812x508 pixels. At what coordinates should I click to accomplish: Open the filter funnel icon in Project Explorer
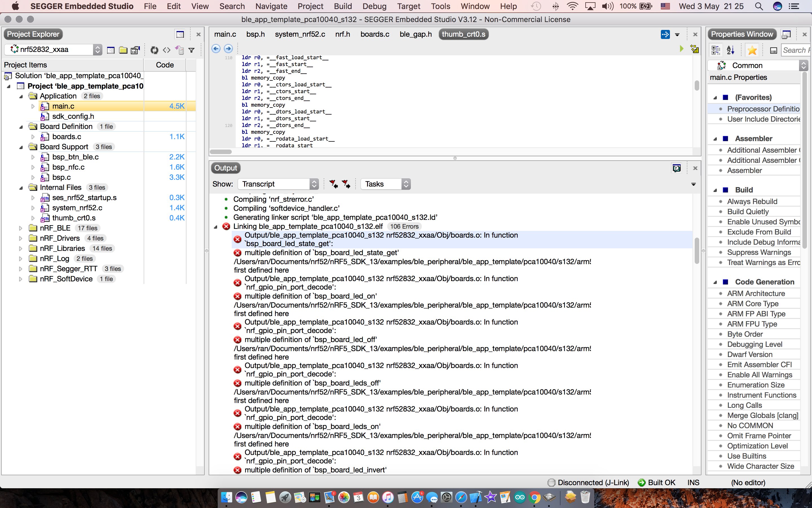click(192, 50)
